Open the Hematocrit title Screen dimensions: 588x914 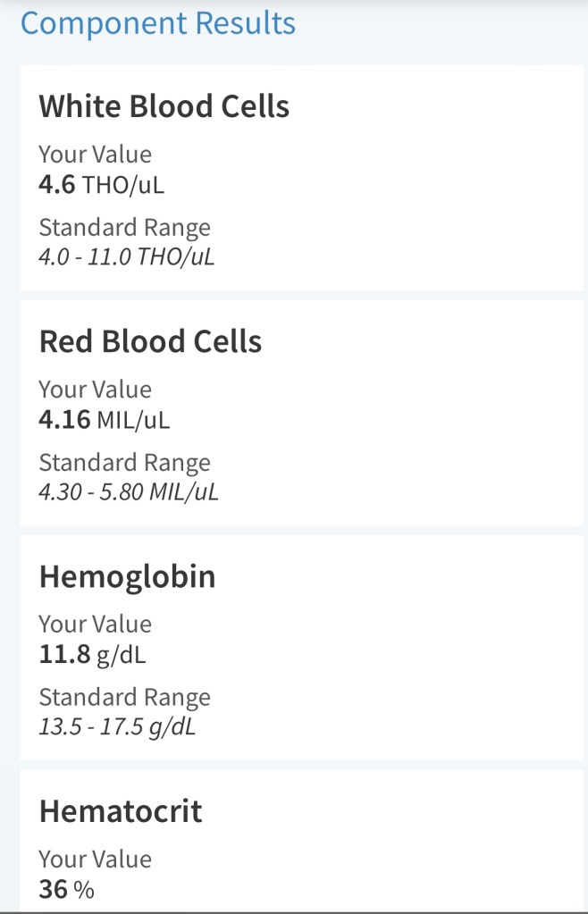pos(121,811)
